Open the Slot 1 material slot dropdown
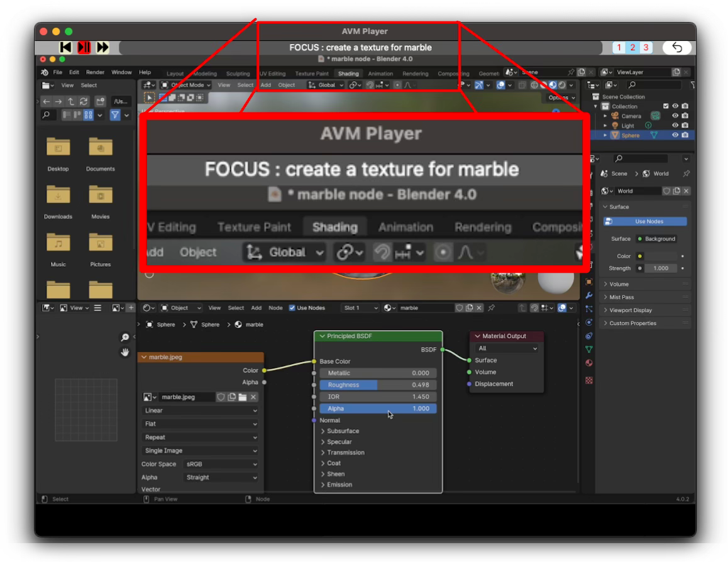Screen dimensions: 728x562 point(361,307)
